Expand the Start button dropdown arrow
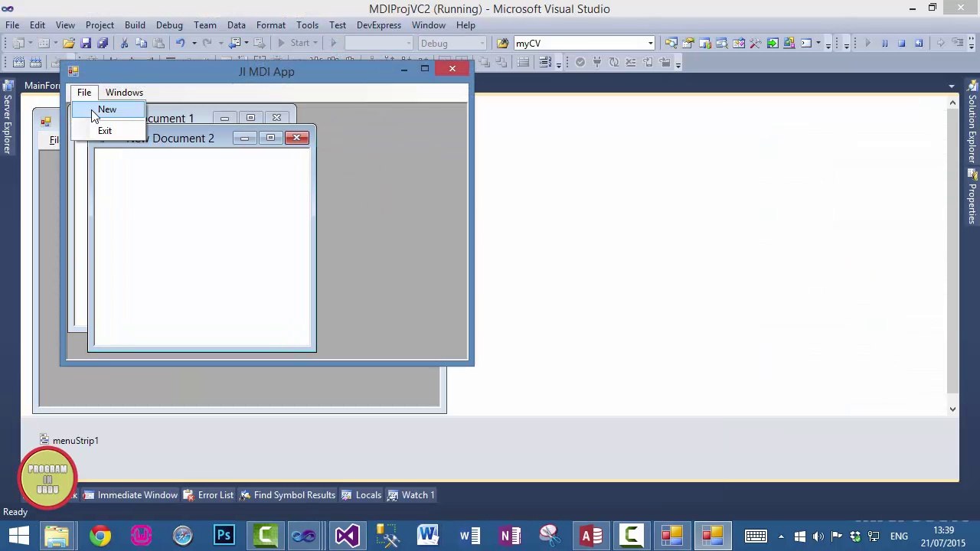Image resolution: width=980 pixels, height=551 pixels. click(315, 43)
